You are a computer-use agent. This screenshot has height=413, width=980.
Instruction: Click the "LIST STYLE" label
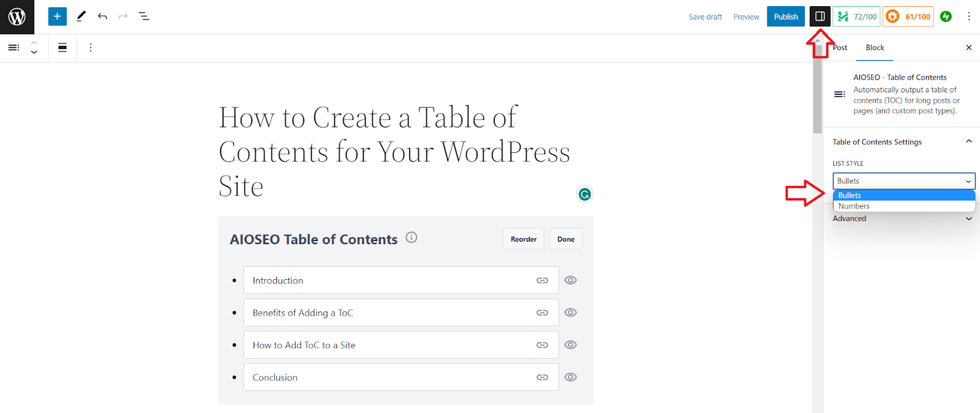(848, 163)
